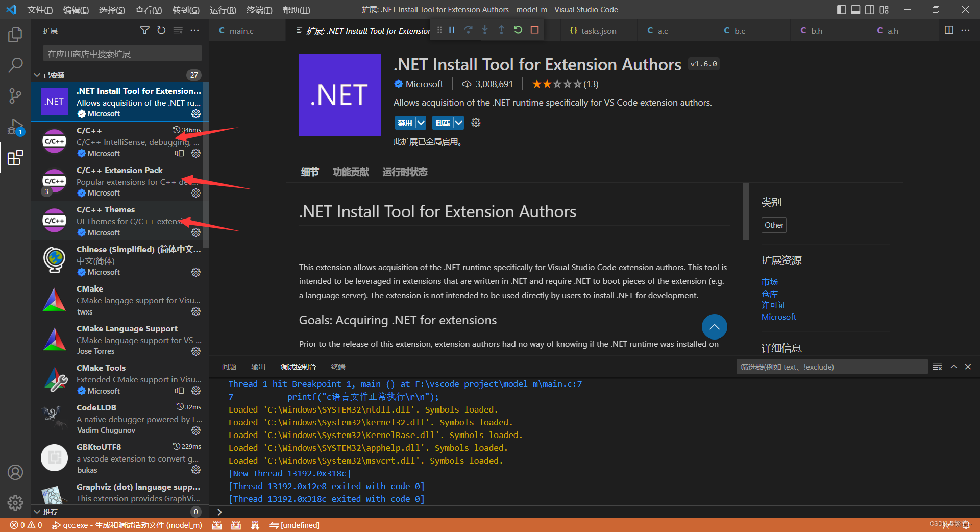The height and width of the screenshot is (532, 980).
Task: Open settings gear beside uninstall button
Action: tap(476, 123)
